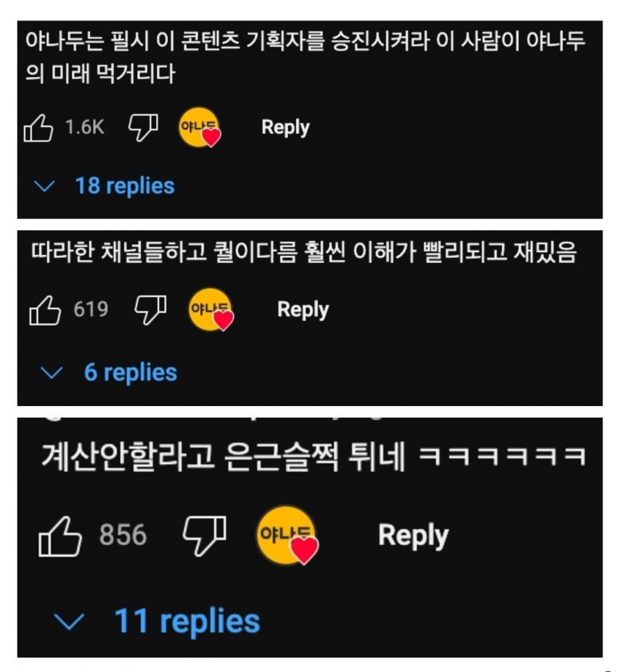Dislike the comment with 619 likes
The height and width of the screenshot is (672, 620).
point(151,310)
